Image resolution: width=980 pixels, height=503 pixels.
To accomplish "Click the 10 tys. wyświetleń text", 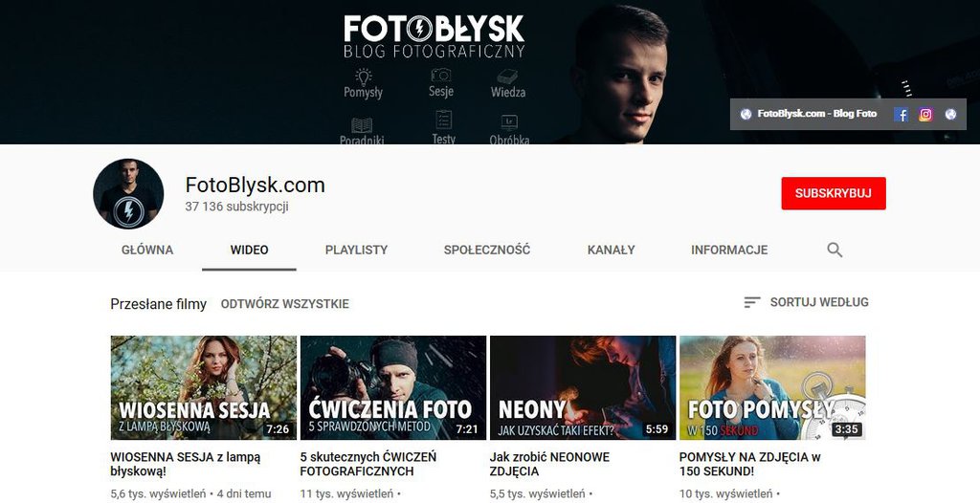I will (725, 493).
